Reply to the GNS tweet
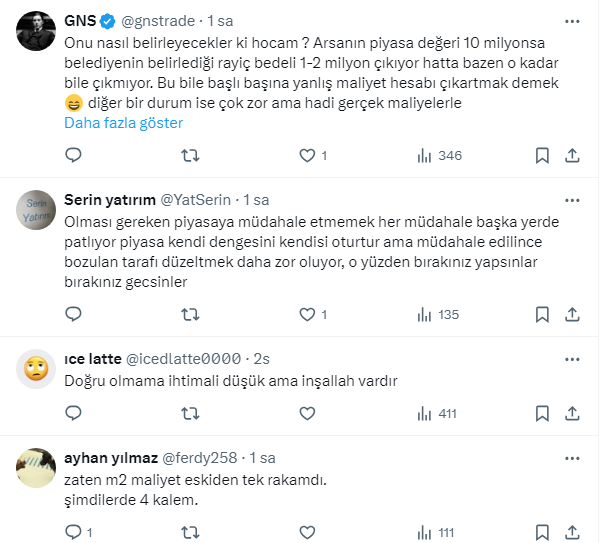 (72, 155)
